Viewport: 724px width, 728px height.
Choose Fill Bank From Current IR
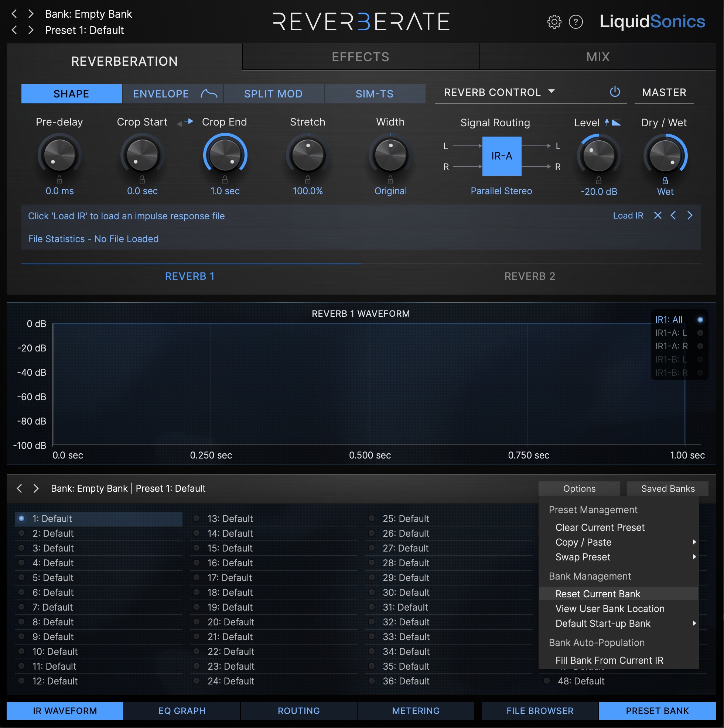coord(619,660)
